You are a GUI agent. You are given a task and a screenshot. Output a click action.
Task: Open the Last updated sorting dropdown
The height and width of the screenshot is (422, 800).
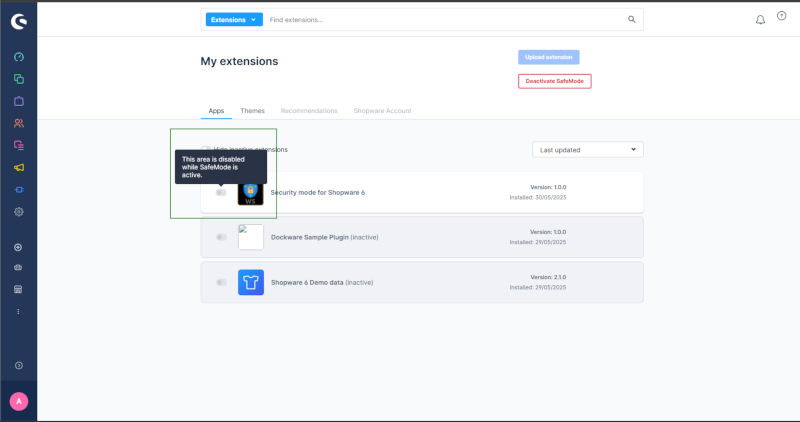click(x=588, y=150)
